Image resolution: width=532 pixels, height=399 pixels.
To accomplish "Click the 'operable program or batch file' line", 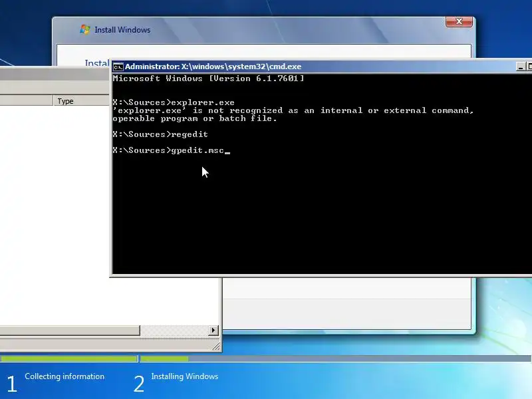I will coord(195,118).
